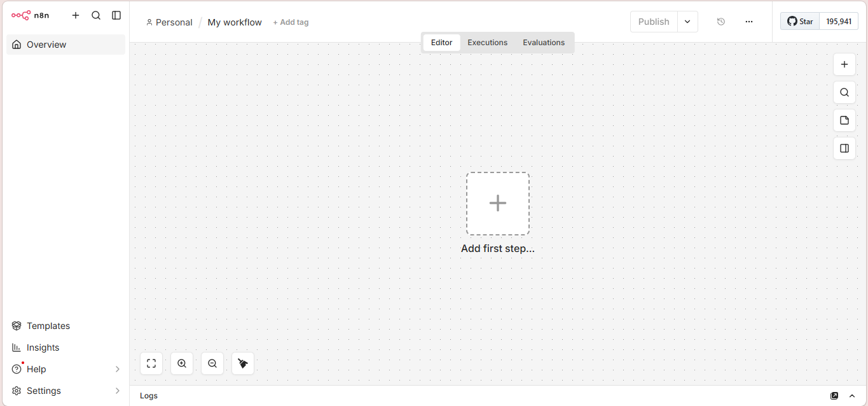This screenshot has width=868, height=406.
Task: Expand the Help submenu chevron
Action: 117,369
